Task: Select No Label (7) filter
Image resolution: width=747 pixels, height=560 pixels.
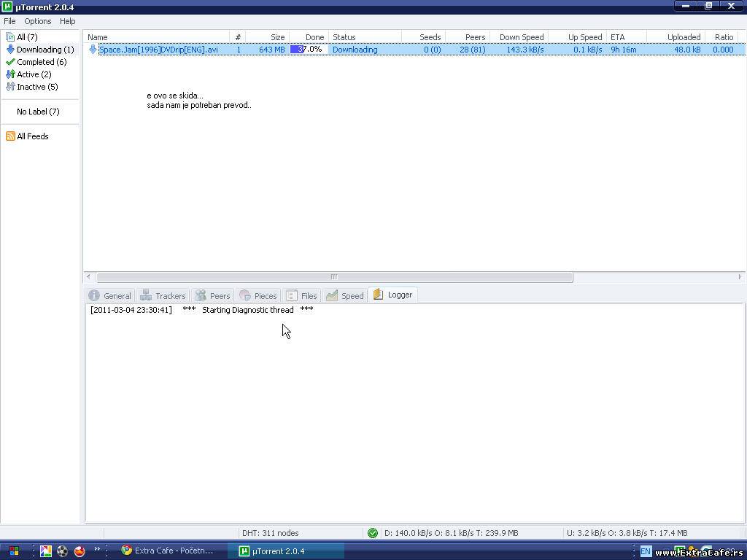Action: (x=38, y=112)
